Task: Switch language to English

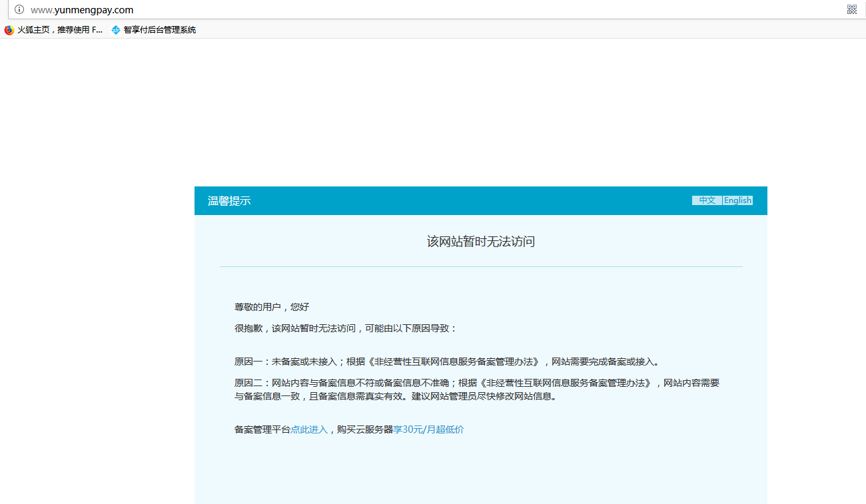Action: tap(738, 200)
